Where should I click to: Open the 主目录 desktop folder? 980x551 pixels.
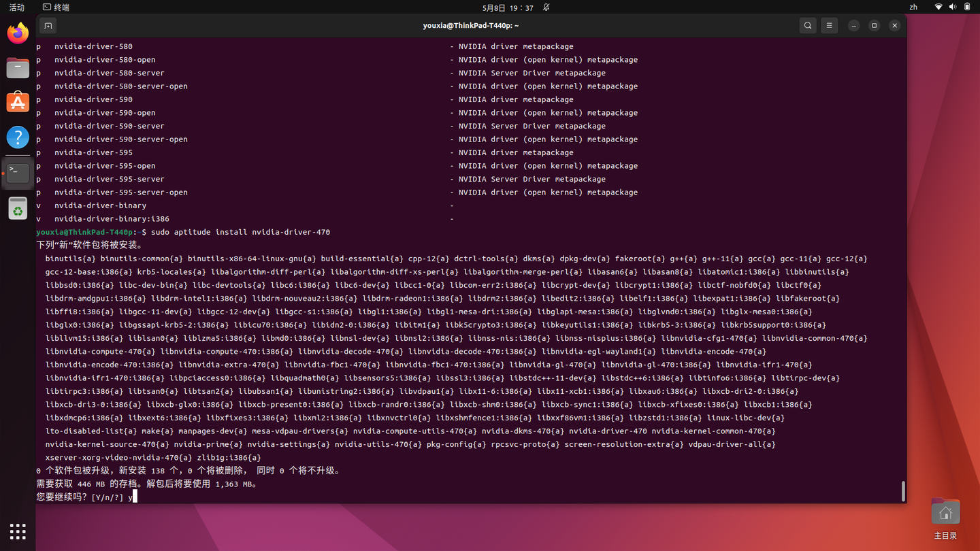(945, 517)
